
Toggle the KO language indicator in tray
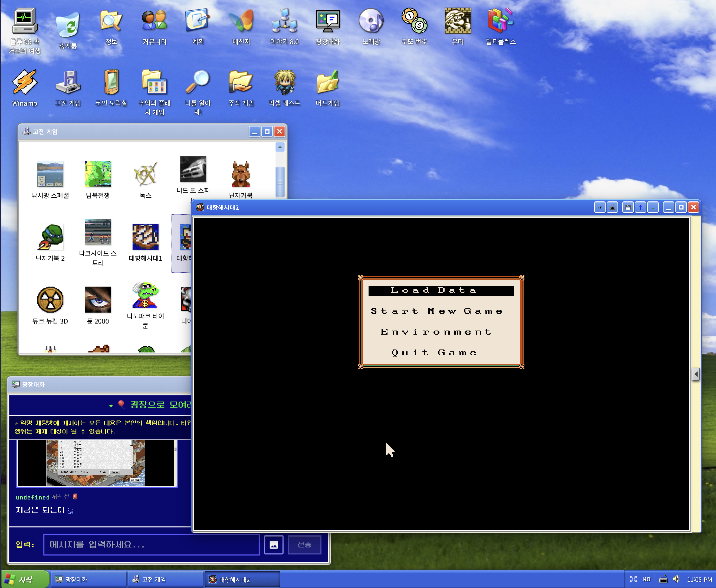tap(647, 580)
